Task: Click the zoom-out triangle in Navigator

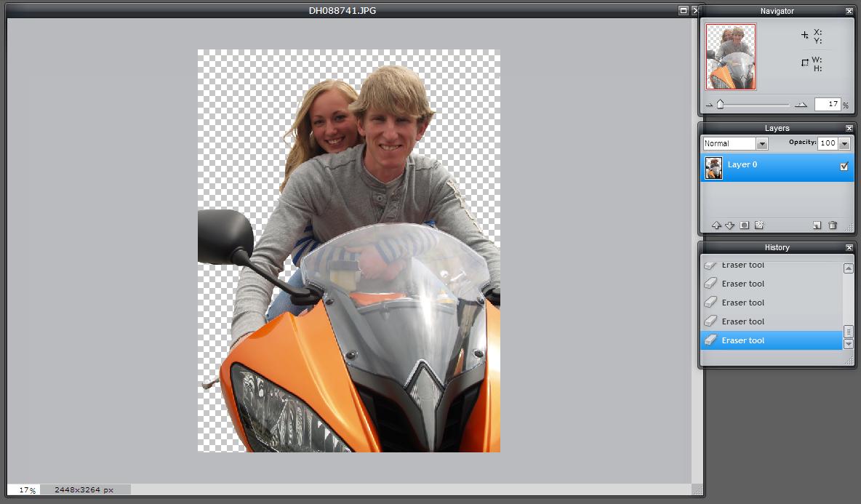Action: click(x=710, y=104)
